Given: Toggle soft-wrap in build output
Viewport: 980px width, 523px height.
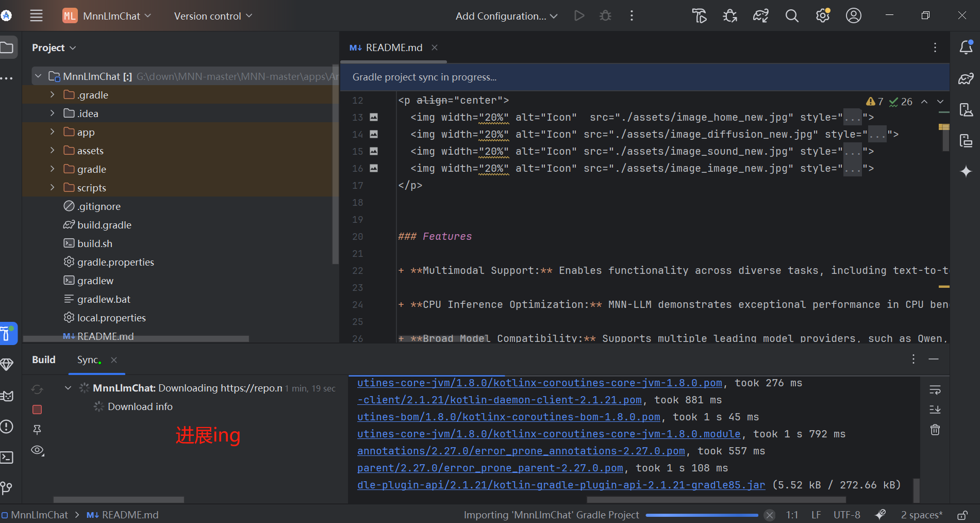Looking at the screenshot, I should click(x=935, y=389).
